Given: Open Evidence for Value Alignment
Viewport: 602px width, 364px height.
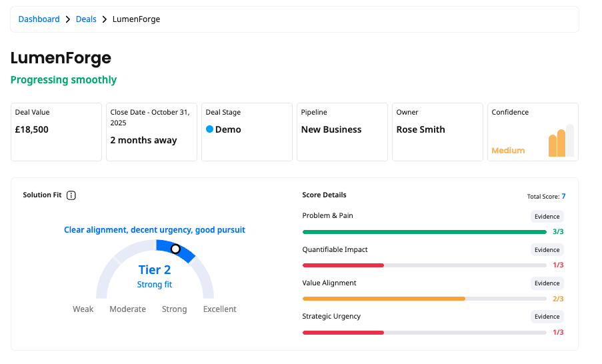Looking at the screenshot, I should pos(547,283).
